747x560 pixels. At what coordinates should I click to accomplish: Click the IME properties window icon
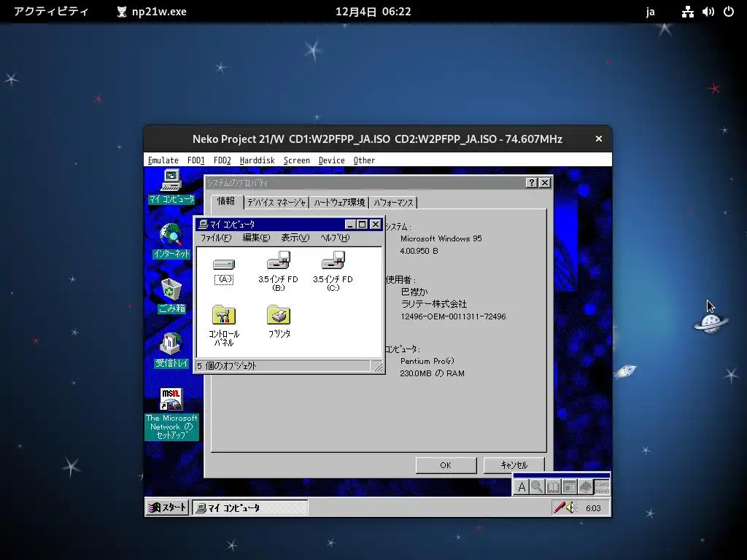pyautogui.click(x=569, y=486)
